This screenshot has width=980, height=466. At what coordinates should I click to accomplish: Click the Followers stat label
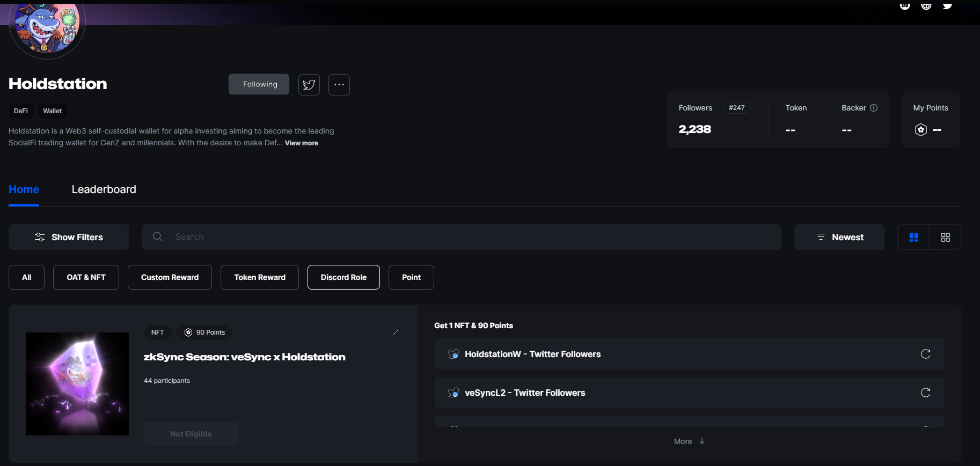coord(696,108)
